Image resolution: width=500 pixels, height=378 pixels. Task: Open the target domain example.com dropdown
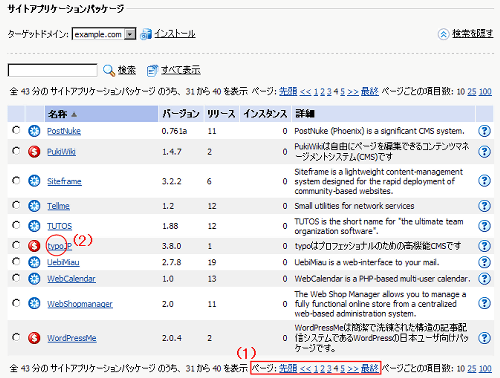(x=104, y=34)
